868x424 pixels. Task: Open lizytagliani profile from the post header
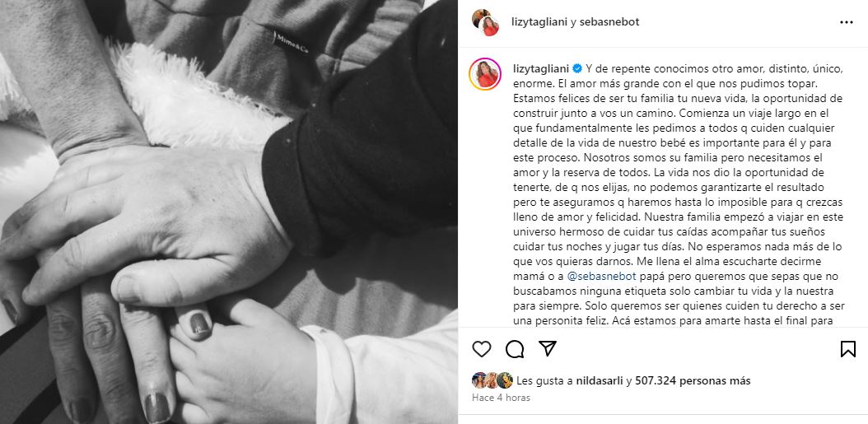click(539, 22)
